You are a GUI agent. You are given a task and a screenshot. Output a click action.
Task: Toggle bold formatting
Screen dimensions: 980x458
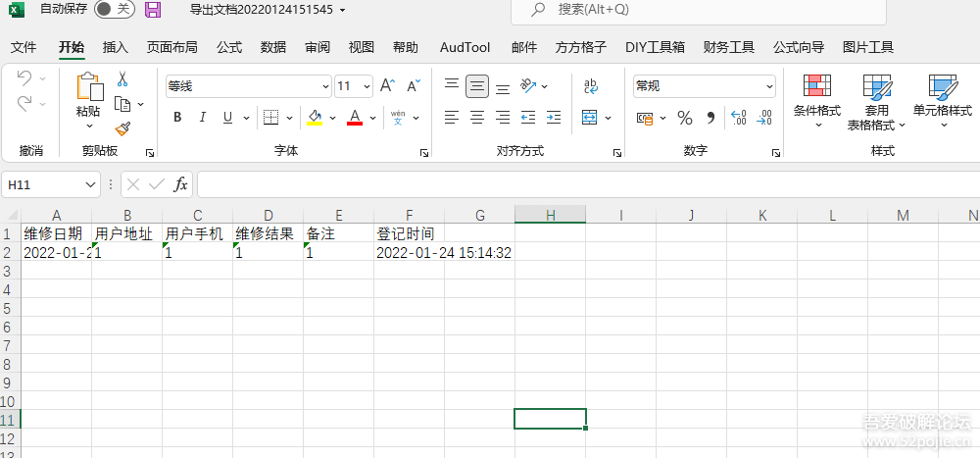tap(177, 117)
